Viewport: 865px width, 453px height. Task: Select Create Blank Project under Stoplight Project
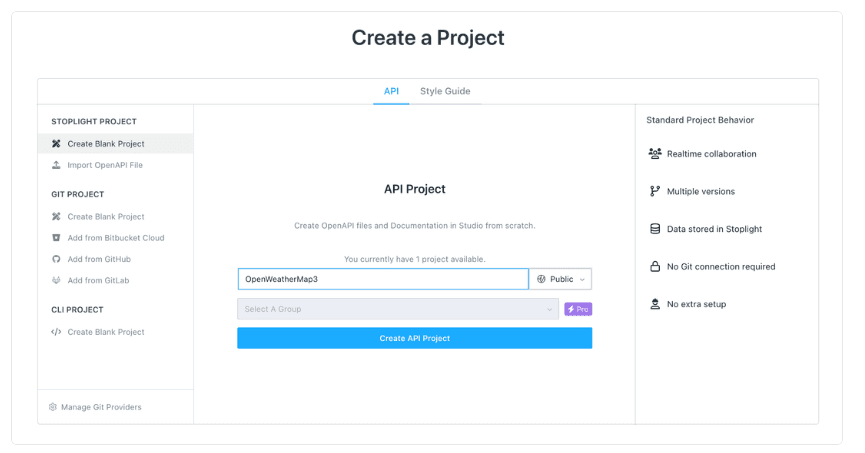(x=106, y=144)
